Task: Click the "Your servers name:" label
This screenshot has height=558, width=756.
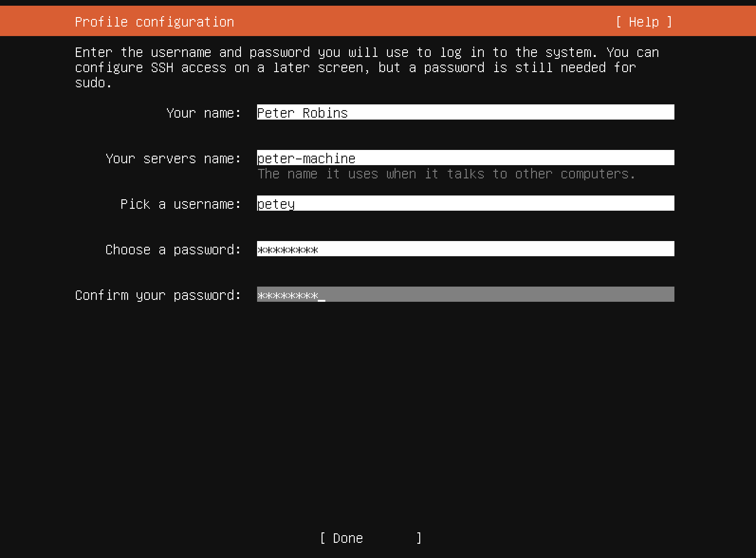Action: tap(173, 158)
